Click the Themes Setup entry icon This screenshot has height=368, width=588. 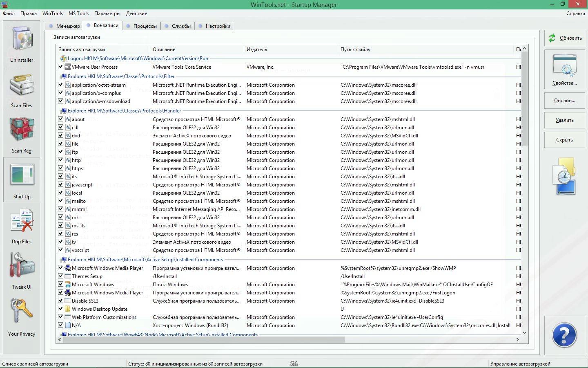(68, 276)
